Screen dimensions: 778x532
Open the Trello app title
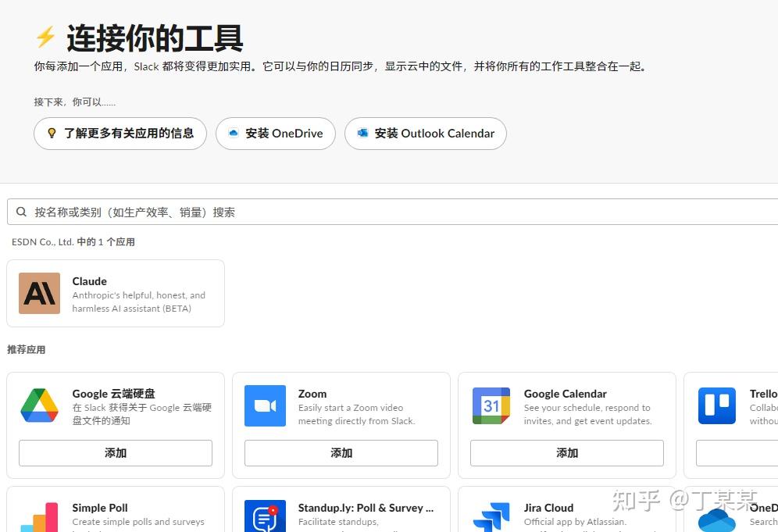(x=763, y=394)
